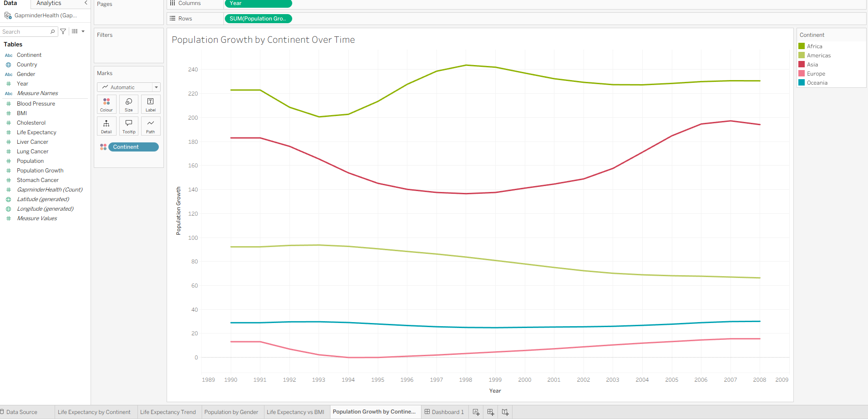868x419 pixels.
Task: Open the Data pane options dropdown arrow
Action: (x=83, y=31)
